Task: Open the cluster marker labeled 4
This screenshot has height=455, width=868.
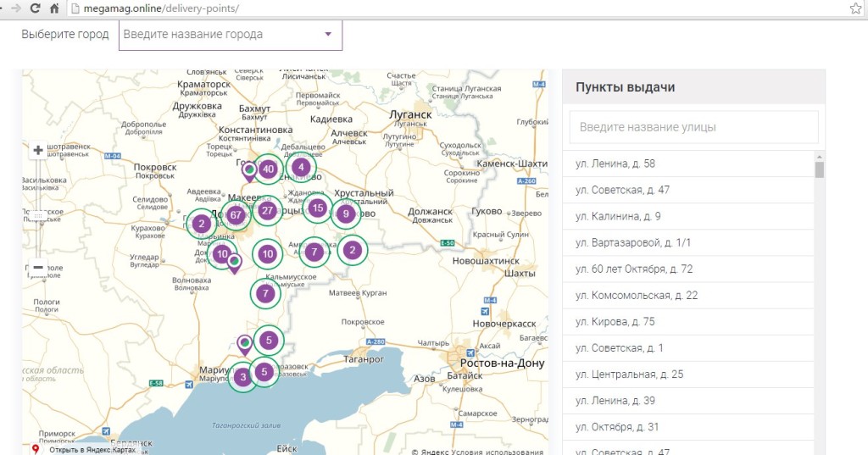Action: click(x=301, y=167)
